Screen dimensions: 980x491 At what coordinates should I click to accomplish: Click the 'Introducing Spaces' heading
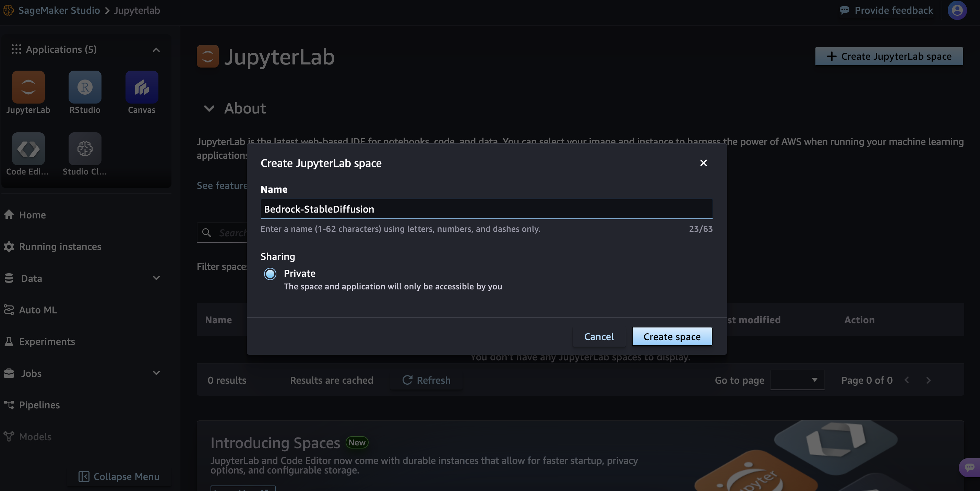[275, 443]
